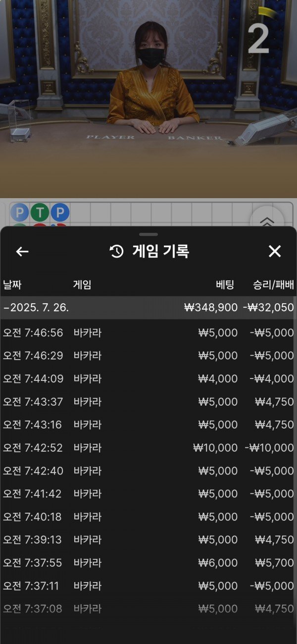Image resolution: width=297 pixels, height=644 pixels.
Task: Go back using the left arrow
Action: [22, 252]
